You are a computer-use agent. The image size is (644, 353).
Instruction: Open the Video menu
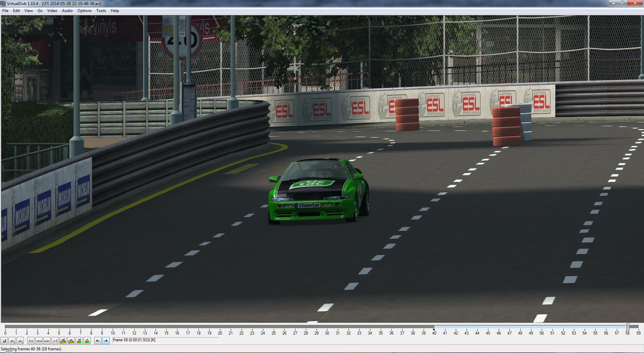pyautogui.click(x=52, y=11)
